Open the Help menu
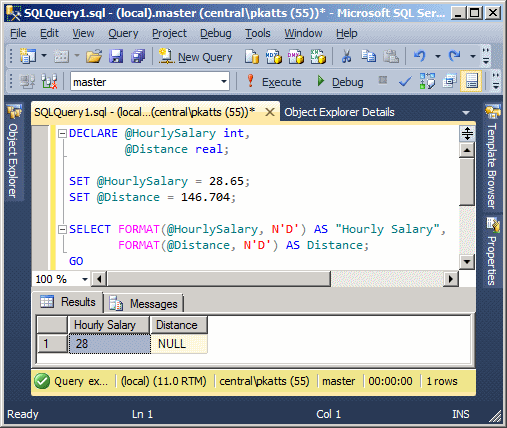The height and width of the screenshot is (428, 507). tap(347, 33)
